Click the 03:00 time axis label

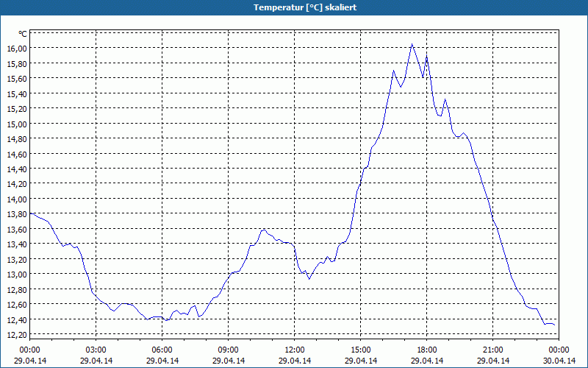point(96,350)
